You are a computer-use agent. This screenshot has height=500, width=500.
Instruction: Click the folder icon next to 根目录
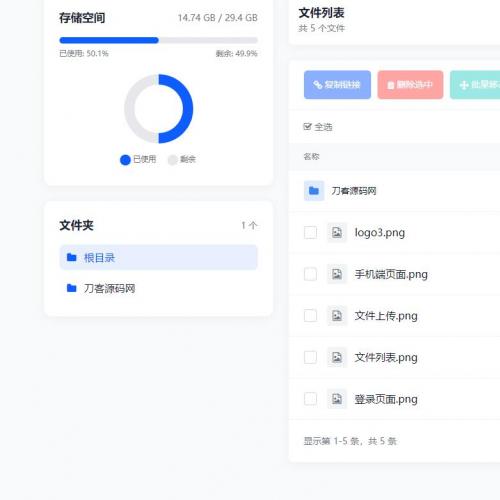point(72,257)
